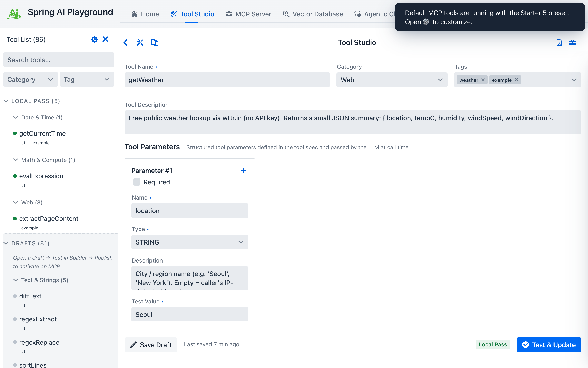This screenshot has width=588, height=368.
Task: Open the regexReplace draft
Action: tap(39, 342)
